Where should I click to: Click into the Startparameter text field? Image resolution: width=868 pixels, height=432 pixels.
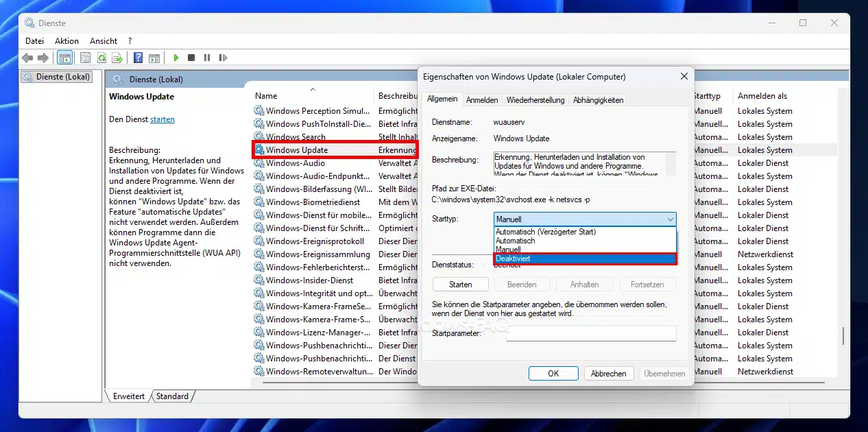(591, 333)
